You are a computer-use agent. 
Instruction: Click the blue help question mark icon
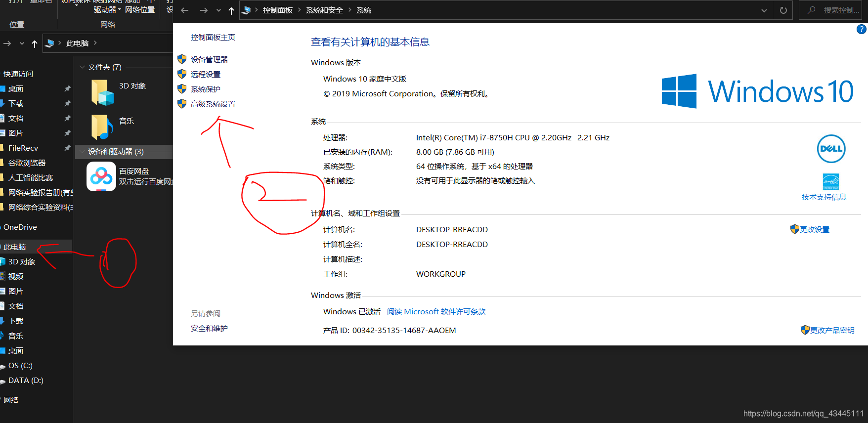coord(861,29)
